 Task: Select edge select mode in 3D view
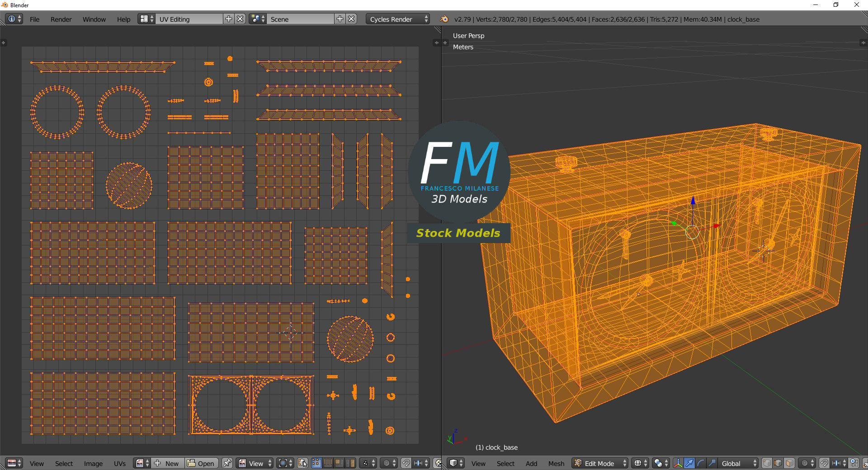pyautogui.click(x=778, y=463)
